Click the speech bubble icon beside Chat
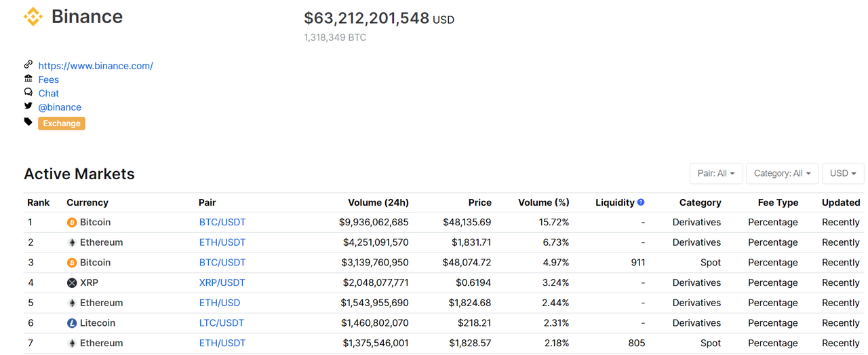Image resolution: width=868 pixels, height=355 pixels. click(28, 92)
